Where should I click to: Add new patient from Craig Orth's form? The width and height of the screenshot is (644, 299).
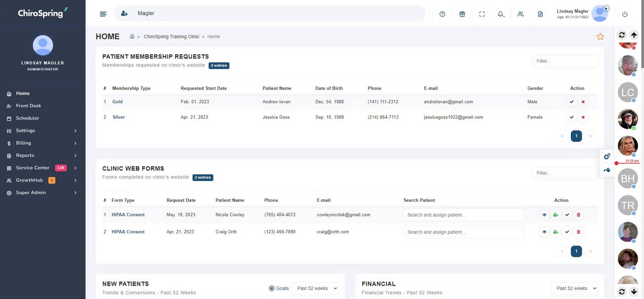click(556, 232)
